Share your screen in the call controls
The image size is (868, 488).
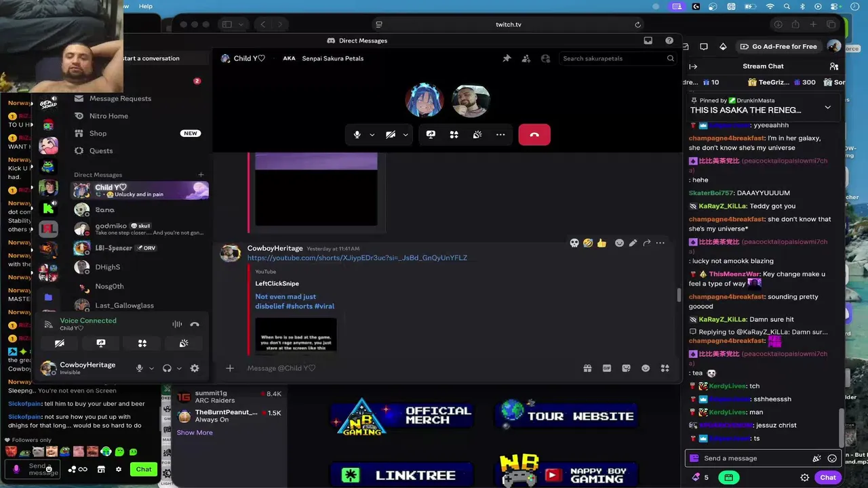point(431,135)
